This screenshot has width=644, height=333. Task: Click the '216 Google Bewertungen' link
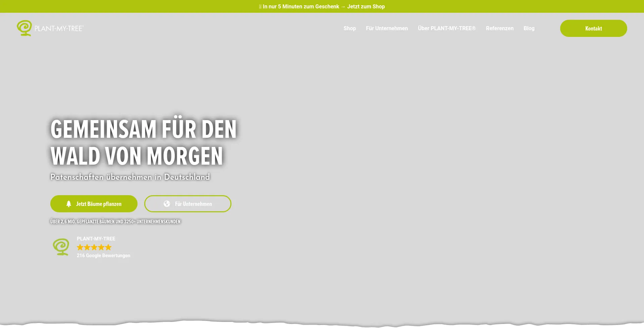click(103, 255)
